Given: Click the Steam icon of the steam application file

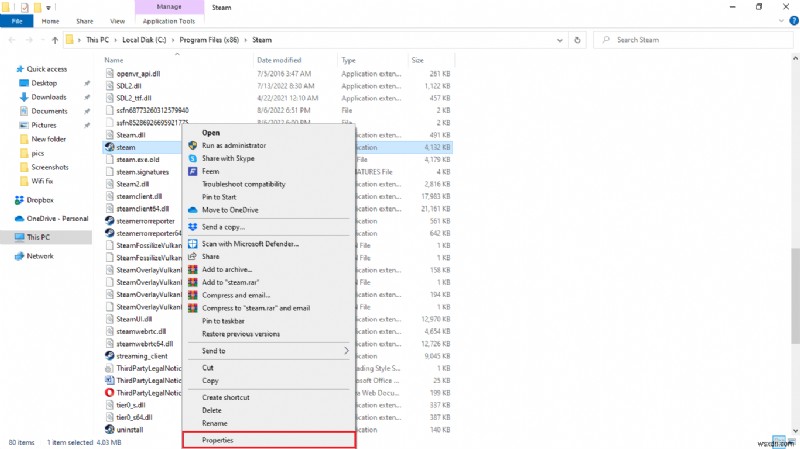Looking at the screenshot, I should [x=109, y=147].
